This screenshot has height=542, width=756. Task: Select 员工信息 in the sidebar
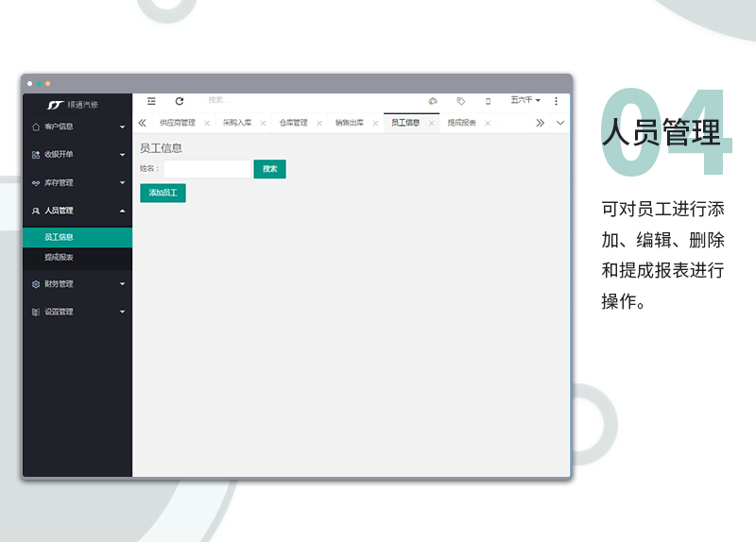click(x=77, y=237)
